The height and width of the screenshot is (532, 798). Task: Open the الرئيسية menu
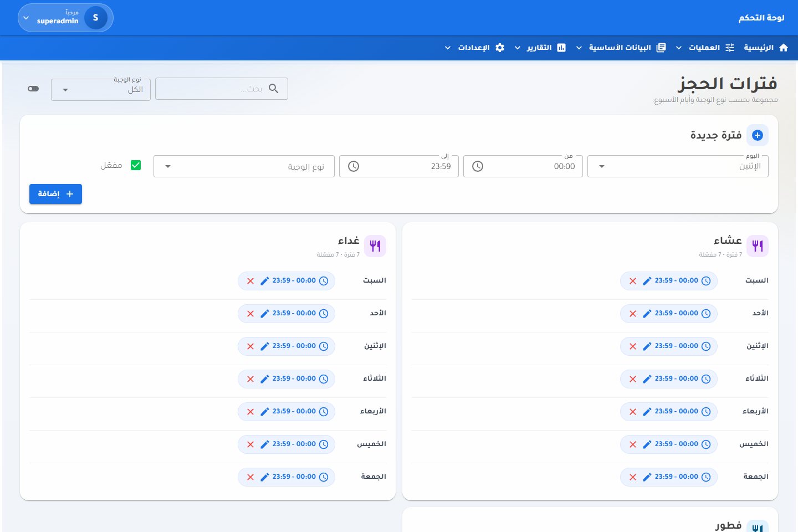pyautogui.click(x=766, y=48)
